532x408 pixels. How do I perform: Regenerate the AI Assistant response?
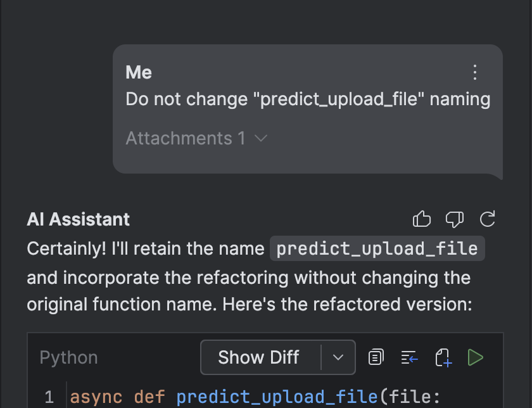(x=487, y=219)
